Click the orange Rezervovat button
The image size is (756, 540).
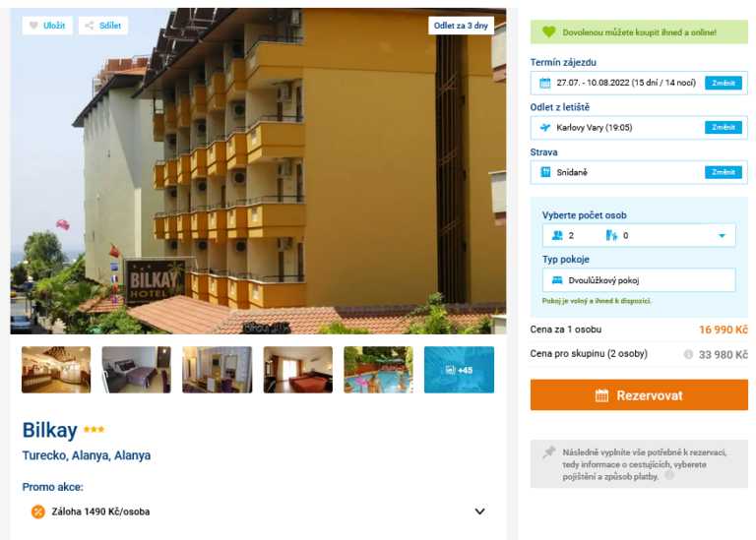639,395
